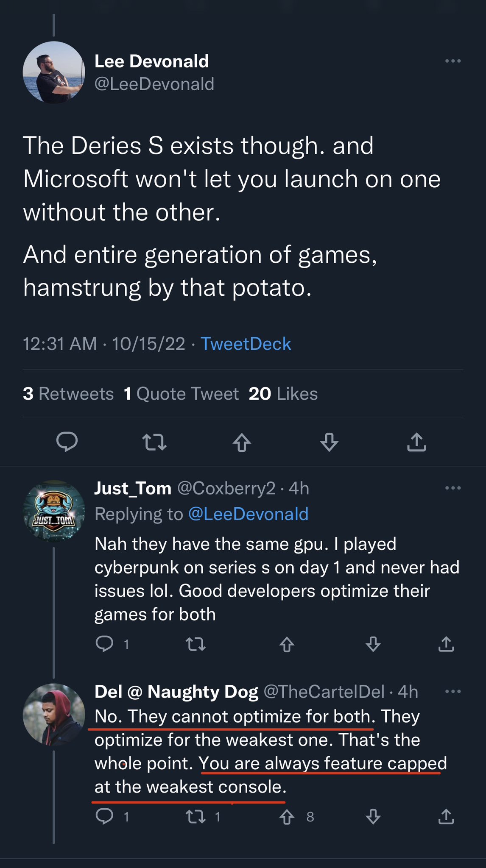This screenshot has width=486, height=868.
Task: Open more options for Lee Devonald's tweet
Action: pos(453,61)
